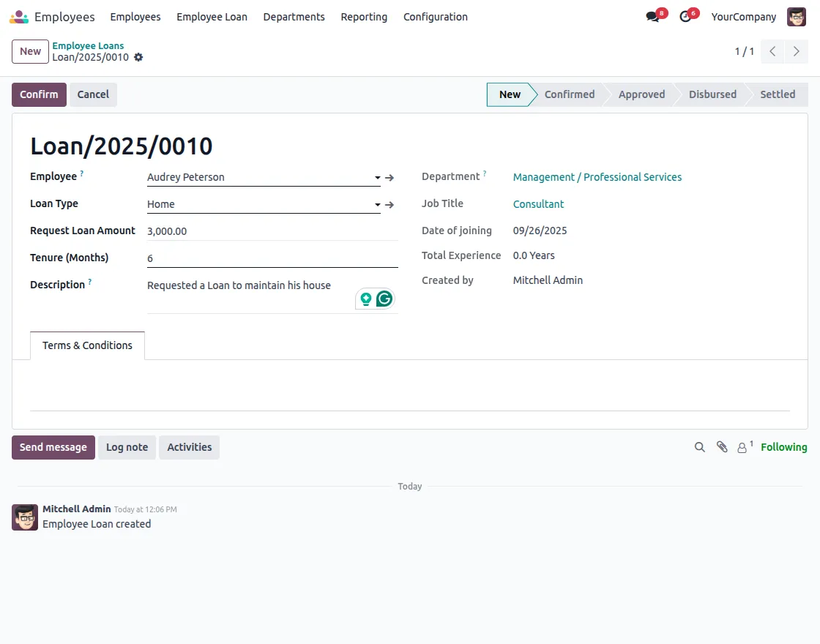
Task: Open the conversations chat bubble icon
Action: point(652,17)
